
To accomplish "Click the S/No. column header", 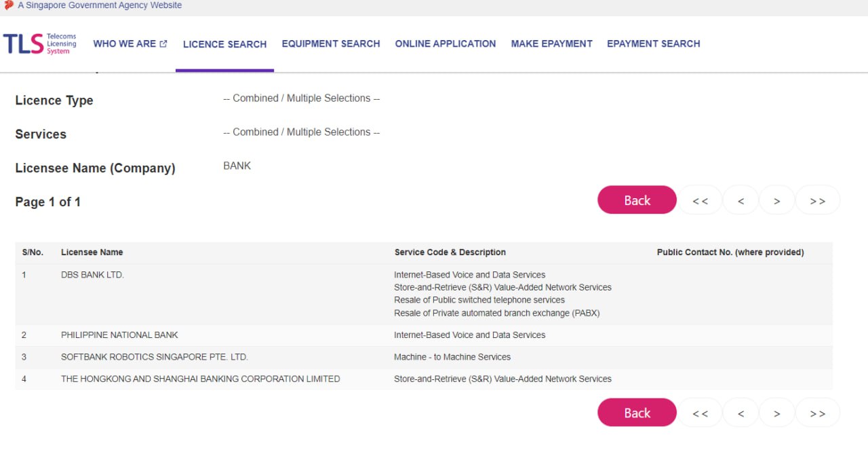I will [33, 252].
